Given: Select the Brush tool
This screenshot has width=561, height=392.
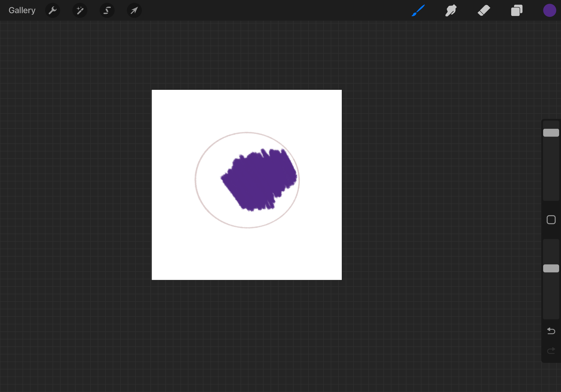Looking at the screenshot, I should pos(418,11).
